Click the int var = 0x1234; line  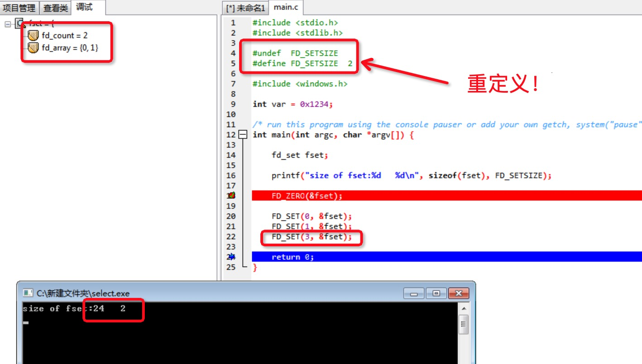click(x=292, y=104)
